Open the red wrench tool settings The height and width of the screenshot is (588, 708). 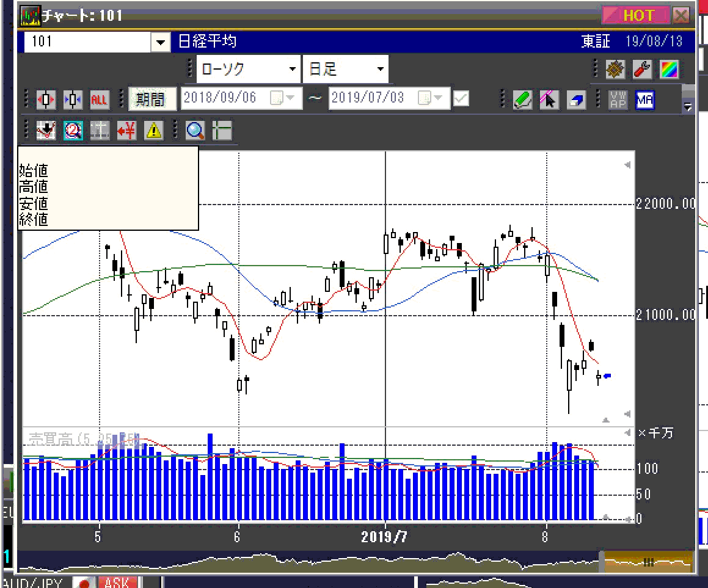coord(642,69)
